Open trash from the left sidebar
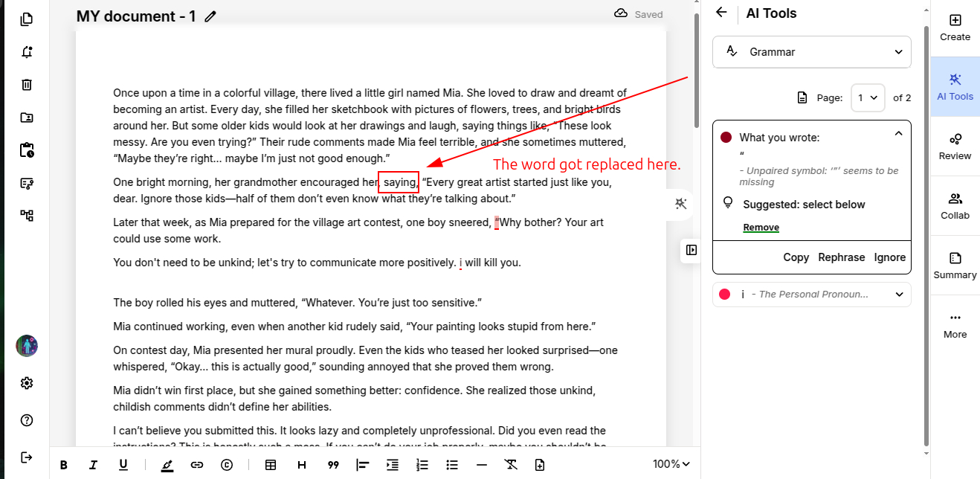 (27, 85)
